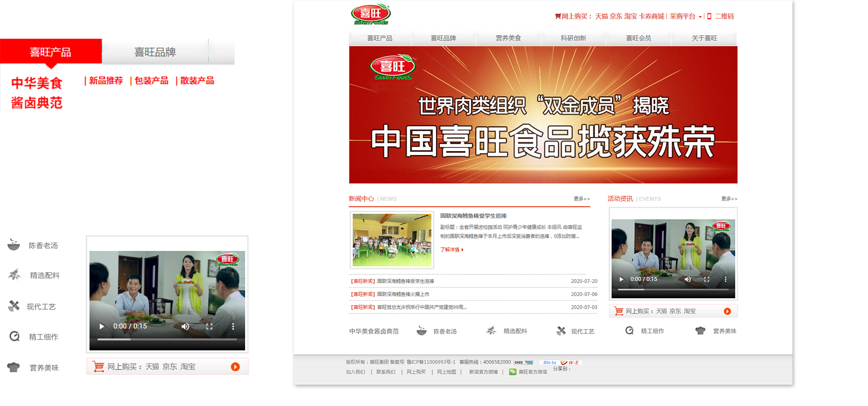Fullscreen the small 活动资讯 video
868x406 pixels.
[x=706, y=279]
